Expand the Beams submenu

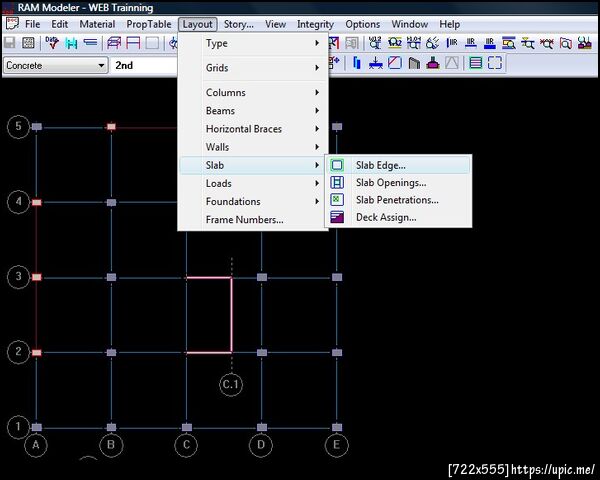[x=253, y=111]
